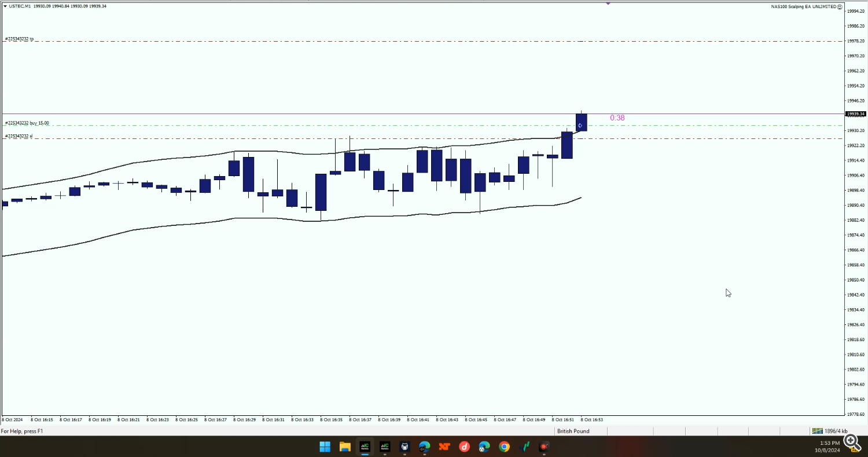Viewport: 868px width, 457px height.
Task: Open the first Microsoft Edge taskbar icon
Action: tap(425, 447)
